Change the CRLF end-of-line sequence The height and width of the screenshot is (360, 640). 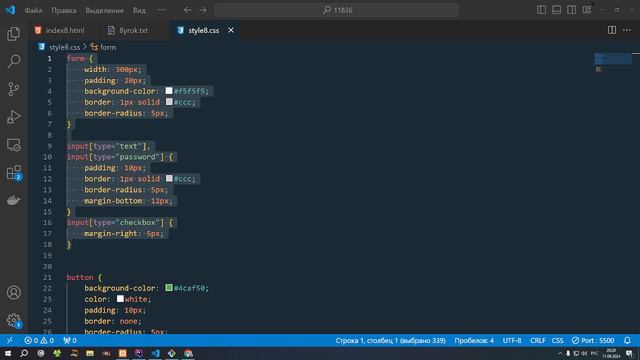pyautogui.click(x=538, y=340)
